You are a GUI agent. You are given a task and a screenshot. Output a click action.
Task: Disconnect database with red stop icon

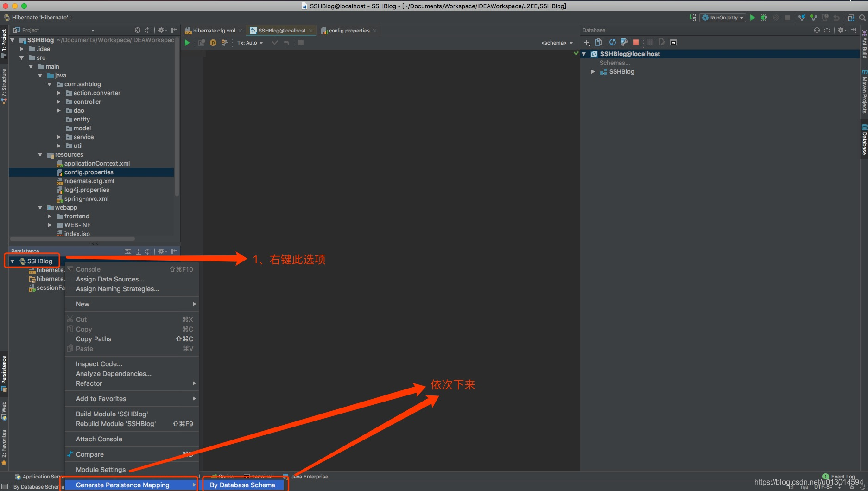coord(636,42)
